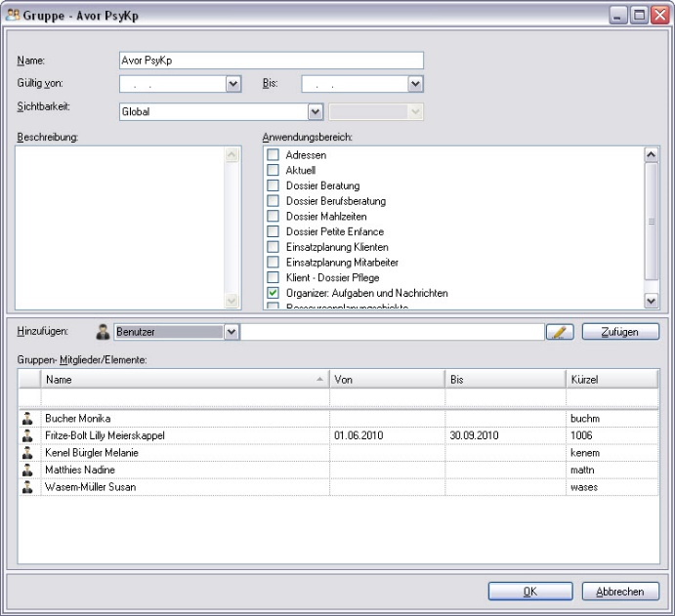This screenshot has height=616, width=675.
Task: Click the Abbrechen button
Action: pyautogui.click(x=620, y=592)
